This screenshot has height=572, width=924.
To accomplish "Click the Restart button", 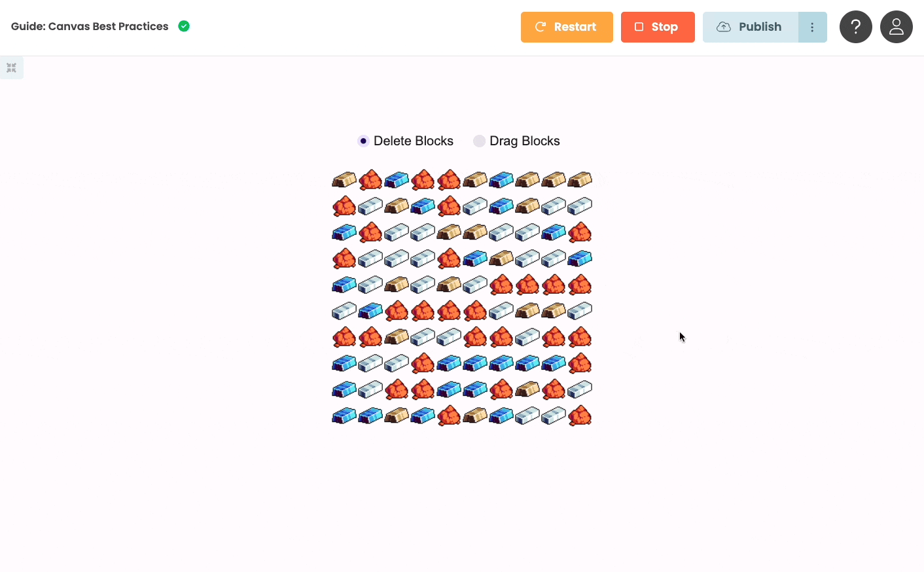I will pyautogui.click(x=567, y=27).
